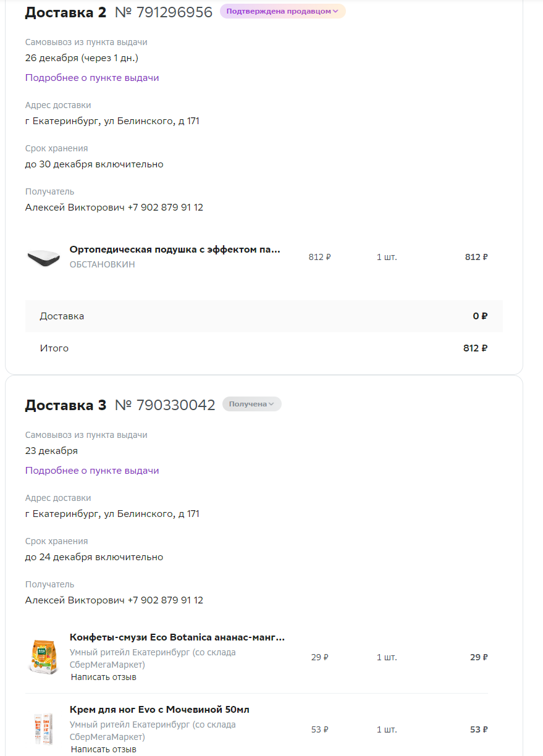Image resolution: width=543 pixels, height=756 pixels.
Task: Write a review for Eco Botanica candy
Action: pos(104,677)
